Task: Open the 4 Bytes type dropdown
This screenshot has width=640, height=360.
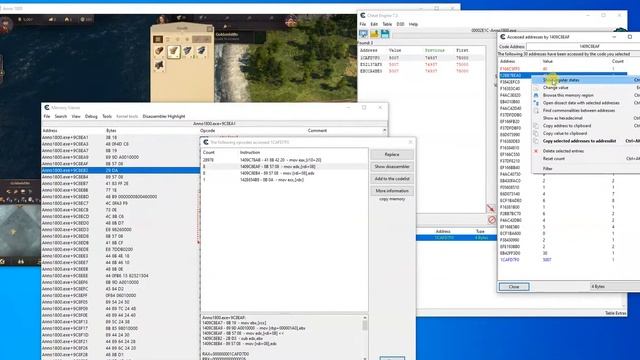Action: tap(615, 287)
